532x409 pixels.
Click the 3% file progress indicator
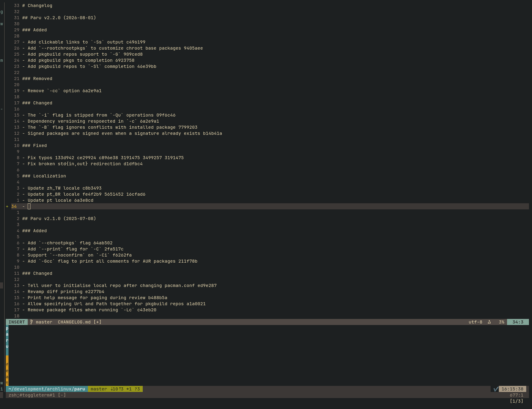pos(501,322)
